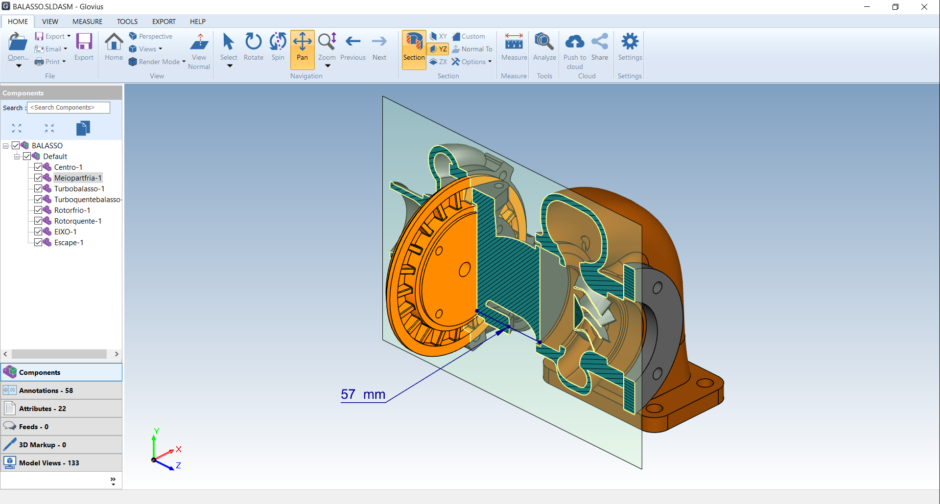
Task: Open the 3D Markup - 0 panel
Action: [61, 445]
